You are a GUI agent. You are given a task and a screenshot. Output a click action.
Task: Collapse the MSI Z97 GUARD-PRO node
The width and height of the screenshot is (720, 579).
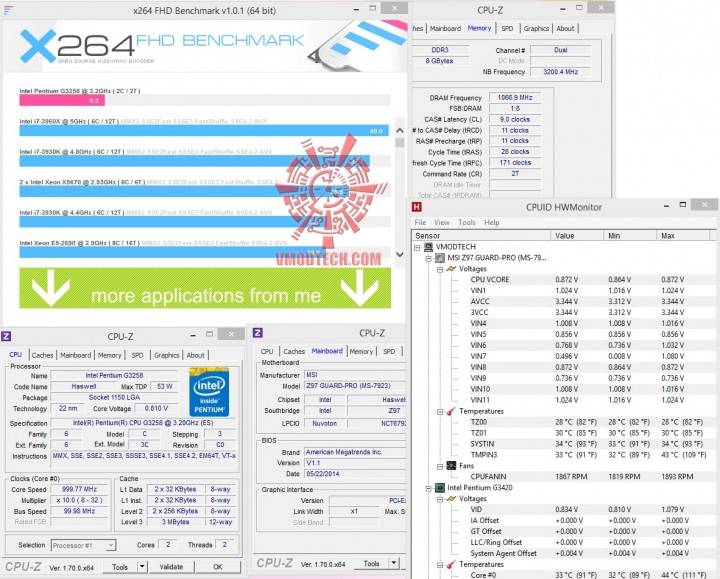(x=428, y=259)
